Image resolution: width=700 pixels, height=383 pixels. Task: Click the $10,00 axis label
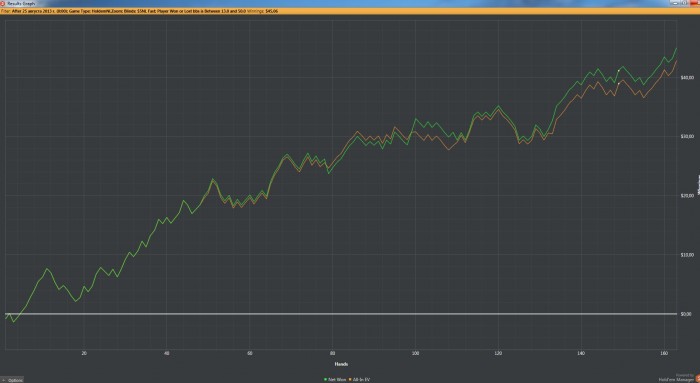click(x=687, y=255)
